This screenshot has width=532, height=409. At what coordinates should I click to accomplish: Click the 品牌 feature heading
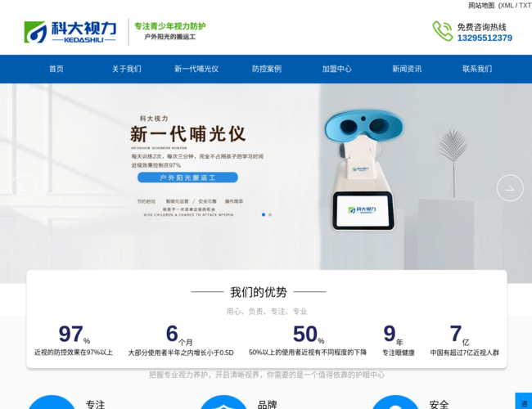(x=268, y=404)
